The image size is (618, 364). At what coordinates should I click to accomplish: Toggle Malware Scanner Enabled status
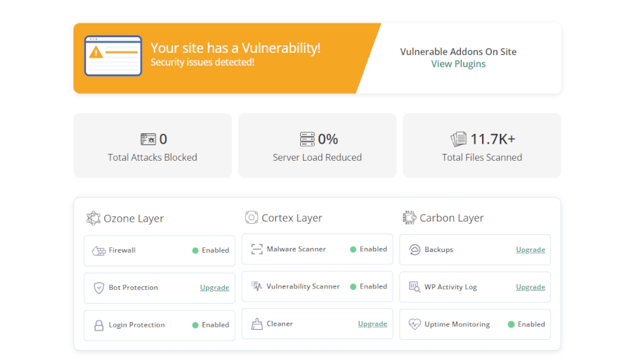tap(368, 249)
